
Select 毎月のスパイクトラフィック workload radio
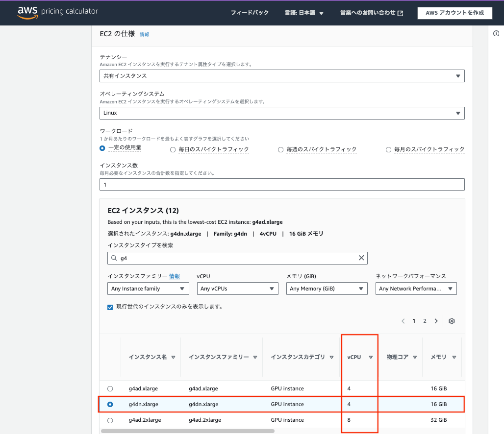pos(389,150)
